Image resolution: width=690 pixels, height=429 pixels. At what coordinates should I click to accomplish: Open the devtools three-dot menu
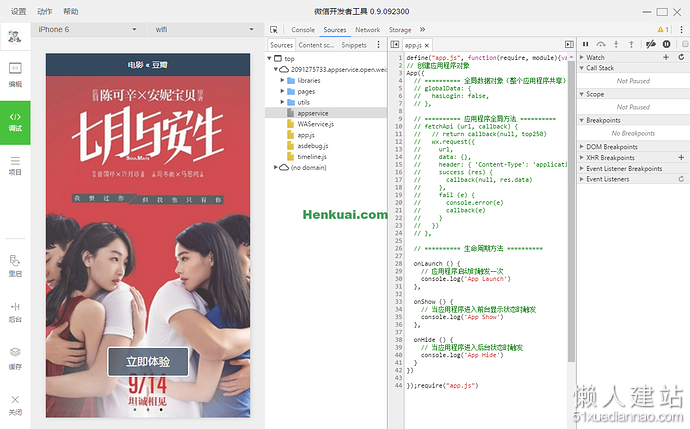tap(681, 29)
